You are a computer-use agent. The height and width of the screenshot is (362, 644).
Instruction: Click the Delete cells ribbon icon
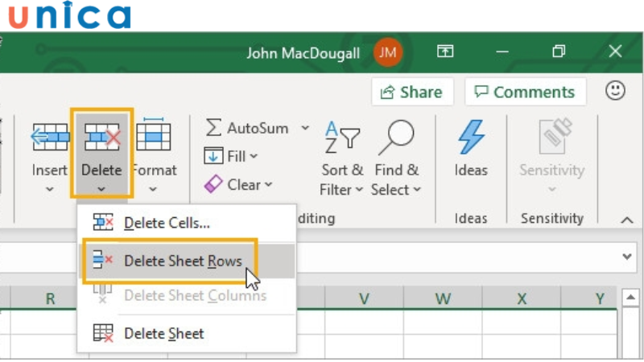pos(101,138)
